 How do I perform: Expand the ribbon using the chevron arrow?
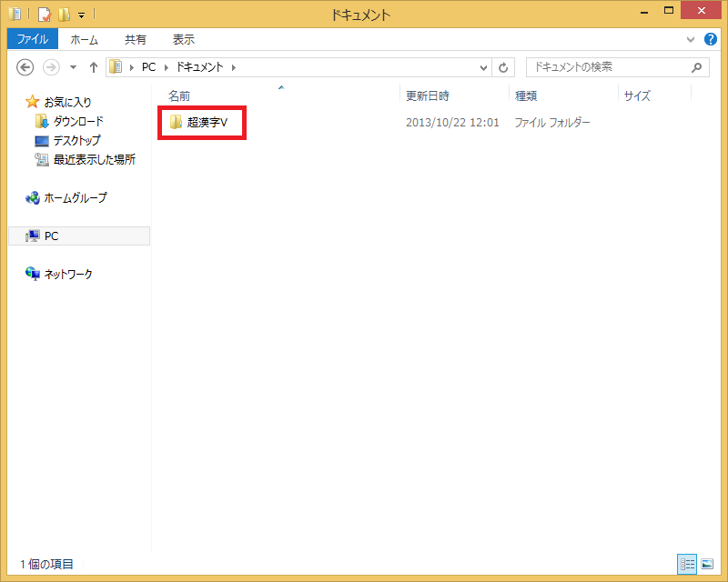click(x=691, y=40)
